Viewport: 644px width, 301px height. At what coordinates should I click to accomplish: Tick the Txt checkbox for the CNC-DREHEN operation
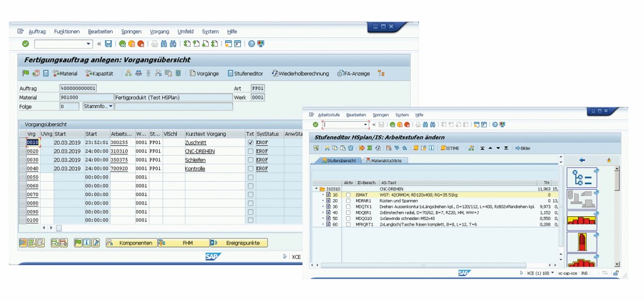click(x=250, y=151)
